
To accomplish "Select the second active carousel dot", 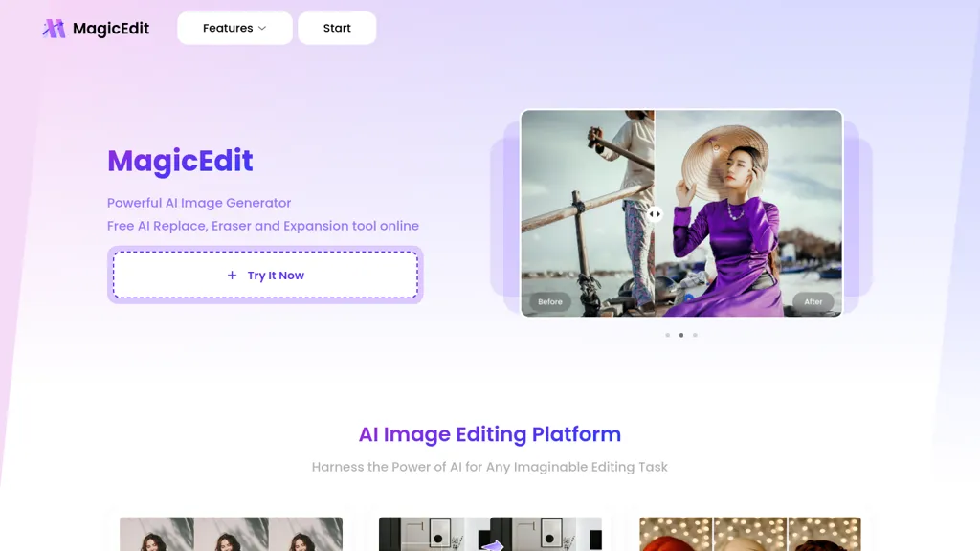I will (x=681, y=336).
